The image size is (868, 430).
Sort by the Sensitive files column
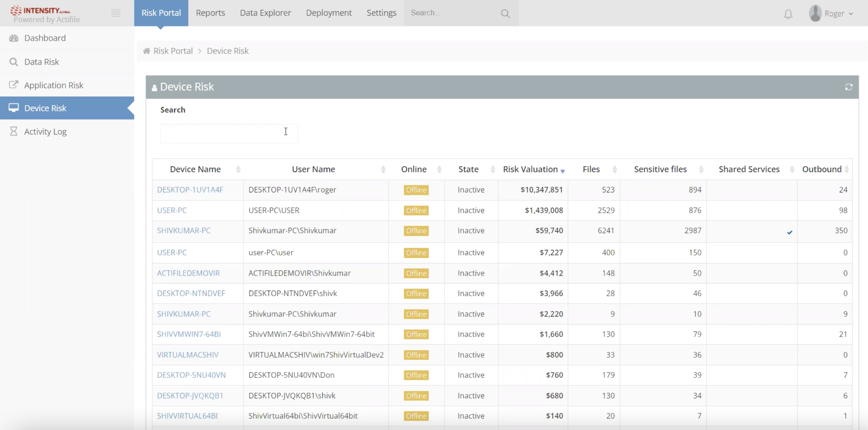[660, 169]
